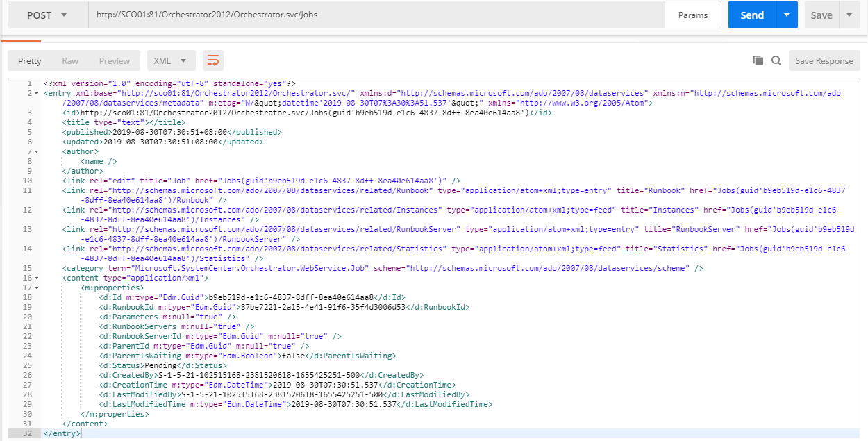The height and width of the screenshot is (441, 868).
Task: Click Save Response button
Action: click(824, 60)
